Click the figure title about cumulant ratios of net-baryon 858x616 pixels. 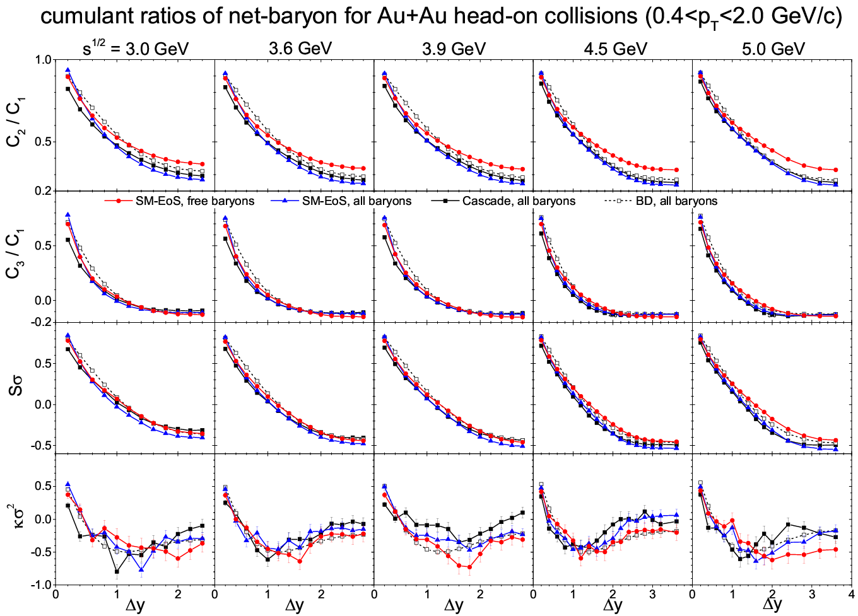pos(441,17)
